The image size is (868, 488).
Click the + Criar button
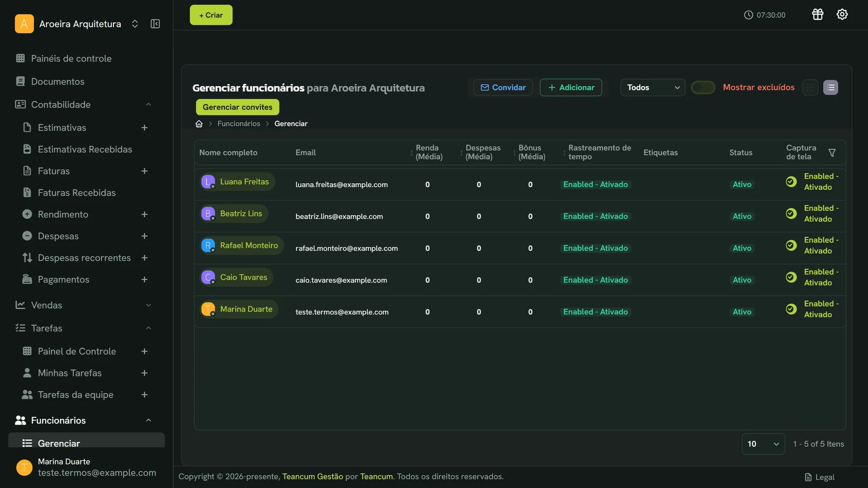coord(211,15)
